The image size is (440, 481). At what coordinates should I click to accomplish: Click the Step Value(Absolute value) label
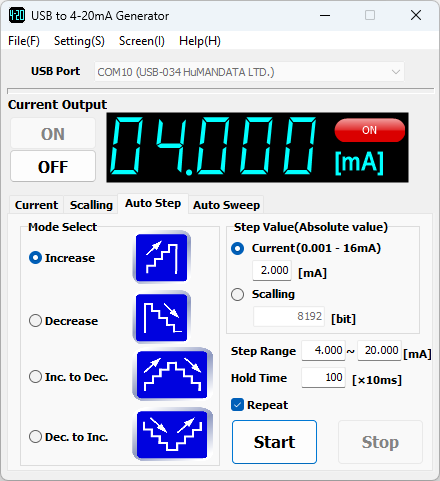point(311,227)
